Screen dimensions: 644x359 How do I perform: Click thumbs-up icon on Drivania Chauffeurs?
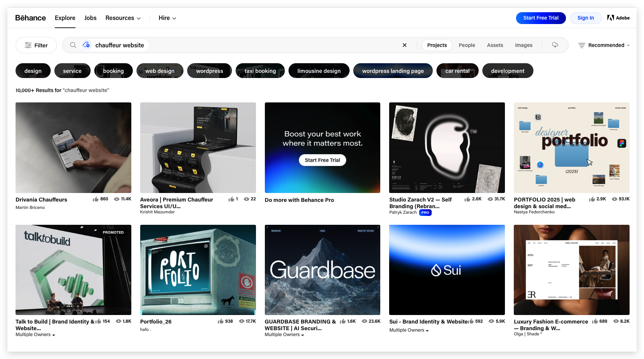tap(96, 199)
